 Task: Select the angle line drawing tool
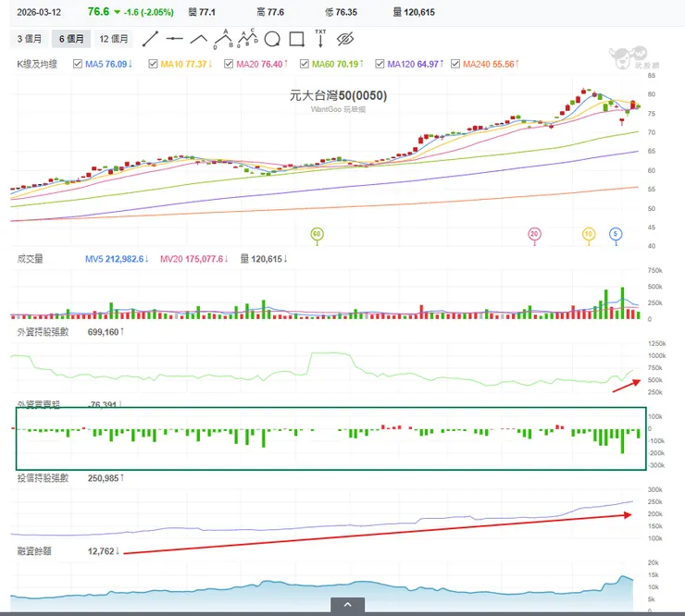pyautogui.click(x=199, y=39)
